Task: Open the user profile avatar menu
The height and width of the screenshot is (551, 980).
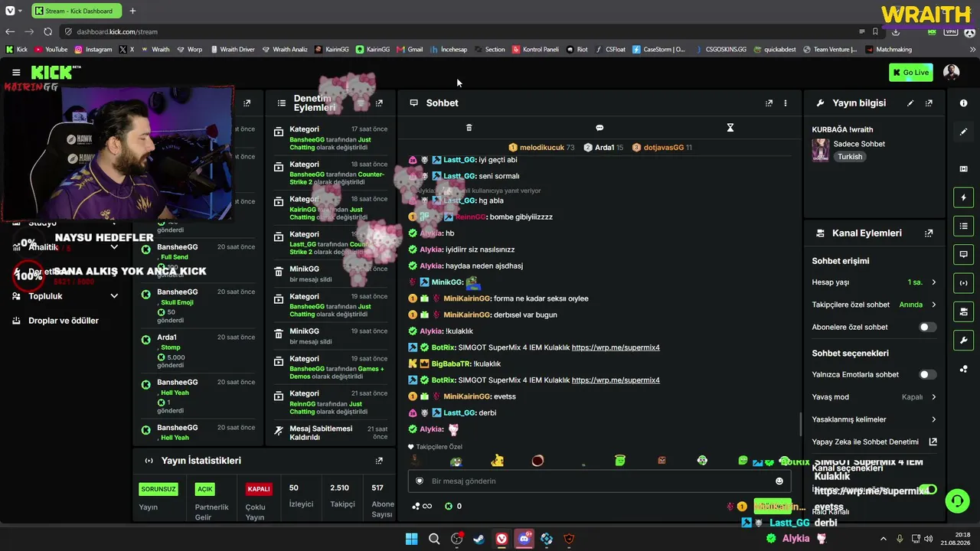Action: click(x=952, y=73)
